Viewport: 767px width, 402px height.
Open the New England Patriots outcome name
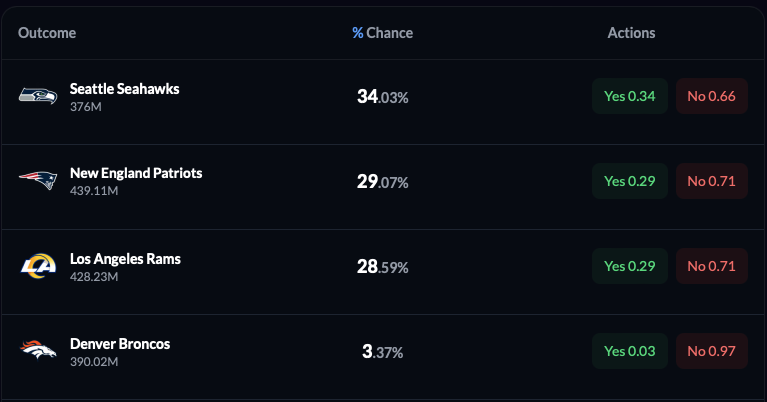pos(136,173)
